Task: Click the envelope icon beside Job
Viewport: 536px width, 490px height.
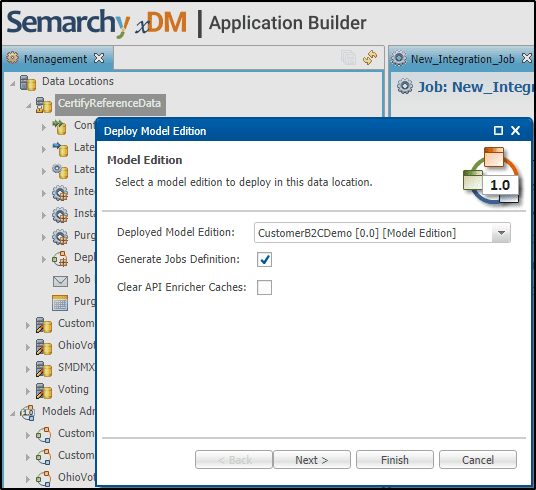Action: pos(60,281)
